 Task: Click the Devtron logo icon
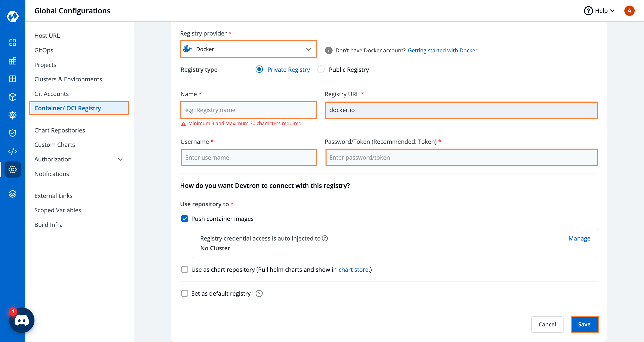tap(13, 17)
